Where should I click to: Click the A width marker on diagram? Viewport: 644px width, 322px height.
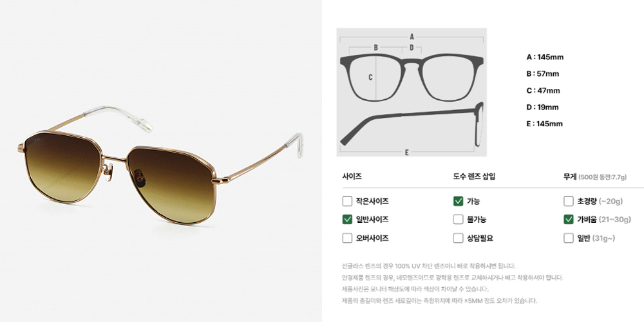pos(412,37)
